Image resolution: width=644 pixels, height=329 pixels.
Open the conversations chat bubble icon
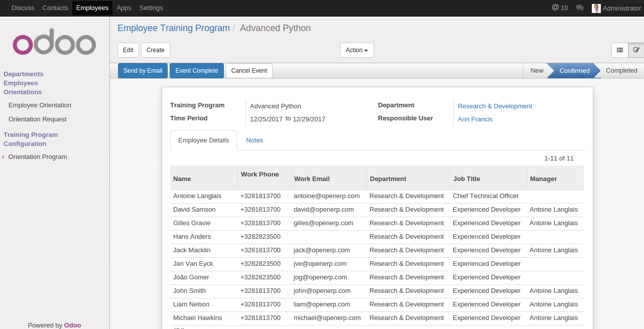(580, 8)
